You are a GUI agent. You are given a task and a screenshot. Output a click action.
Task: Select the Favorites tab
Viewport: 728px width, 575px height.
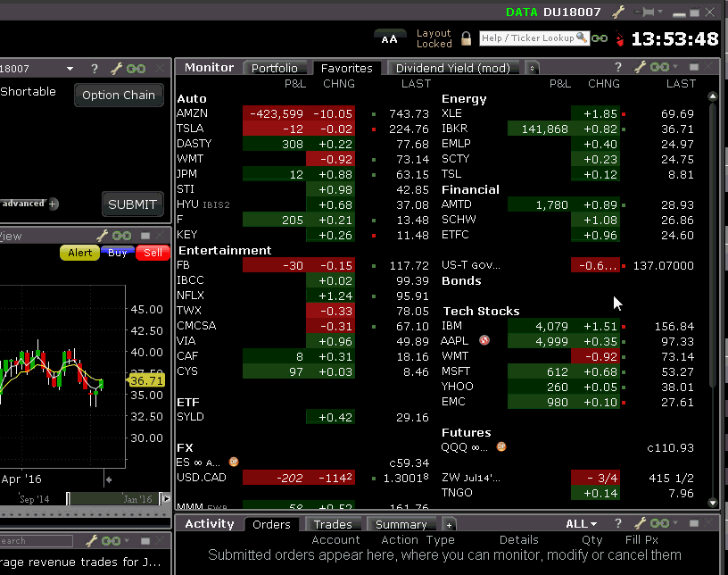pyautogui.click(x=347, y=69)
